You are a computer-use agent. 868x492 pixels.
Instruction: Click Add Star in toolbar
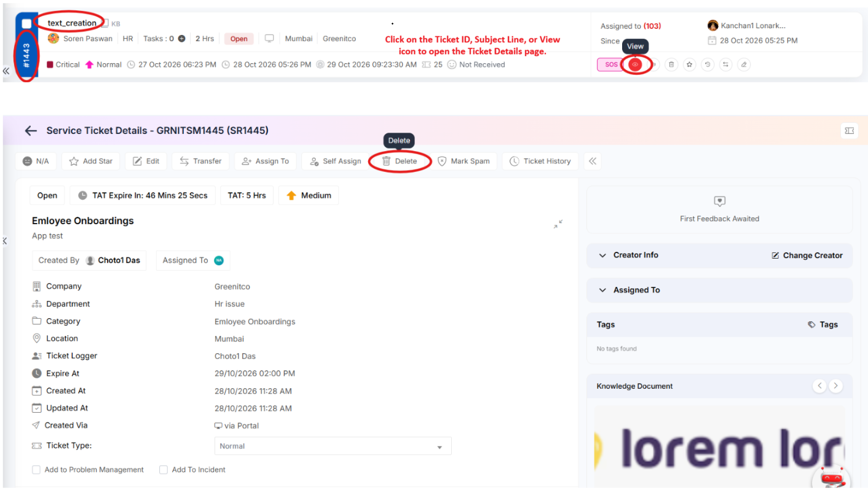[91, 161]
